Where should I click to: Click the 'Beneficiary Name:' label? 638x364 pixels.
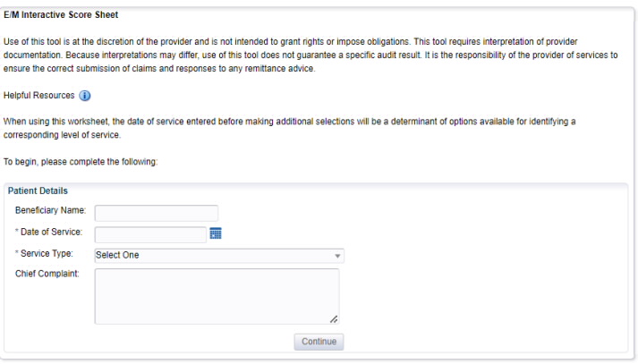(51, 210)
